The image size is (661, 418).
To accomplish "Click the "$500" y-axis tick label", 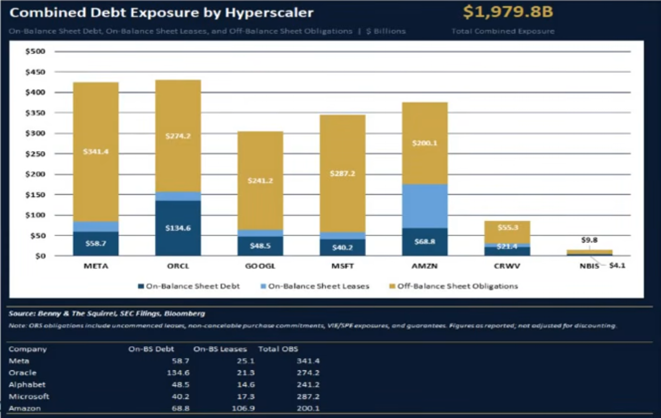I will coord(35,51).
